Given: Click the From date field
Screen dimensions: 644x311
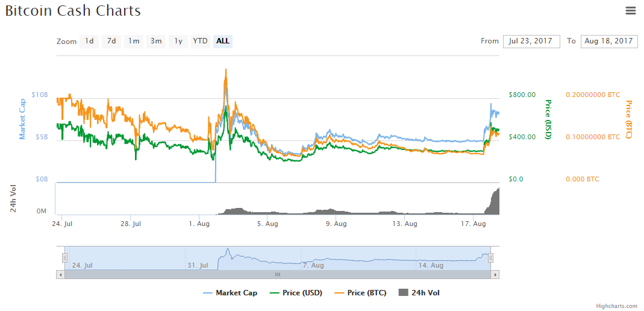Looking at the screenshot, I should (531, 41).
